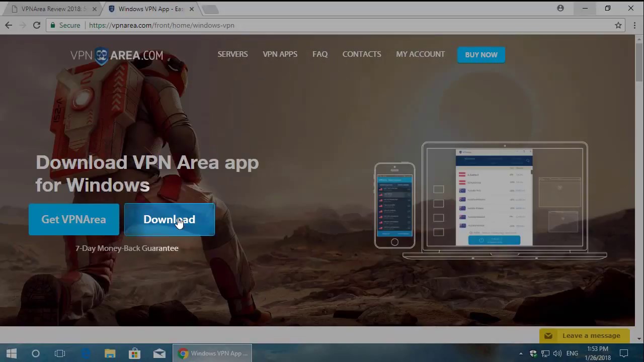Image resolution: width=644 pixels, height=362 pixels.
Task: Open Microsoft Store taskbar icon
Action: (135, 353)
